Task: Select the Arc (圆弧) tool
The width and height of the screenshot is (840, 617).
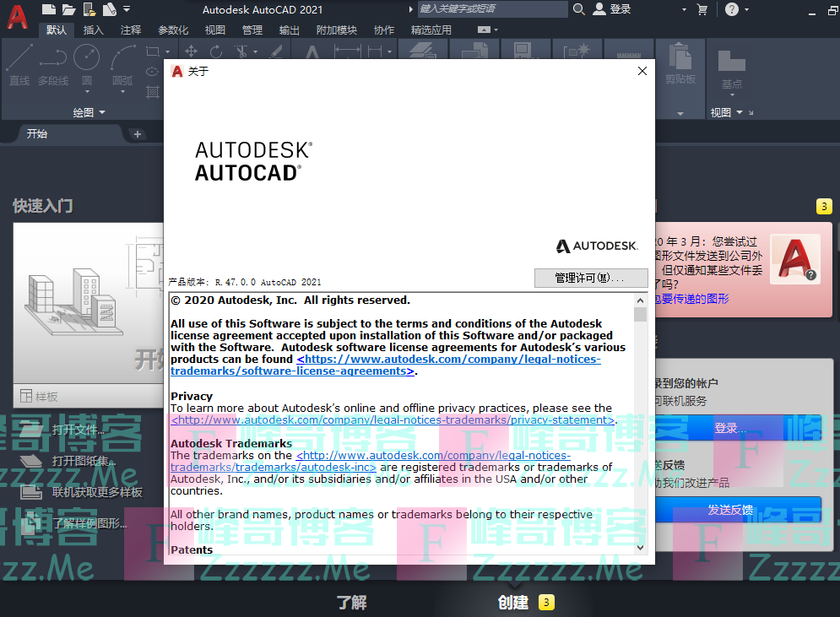Action: point(122,61)
